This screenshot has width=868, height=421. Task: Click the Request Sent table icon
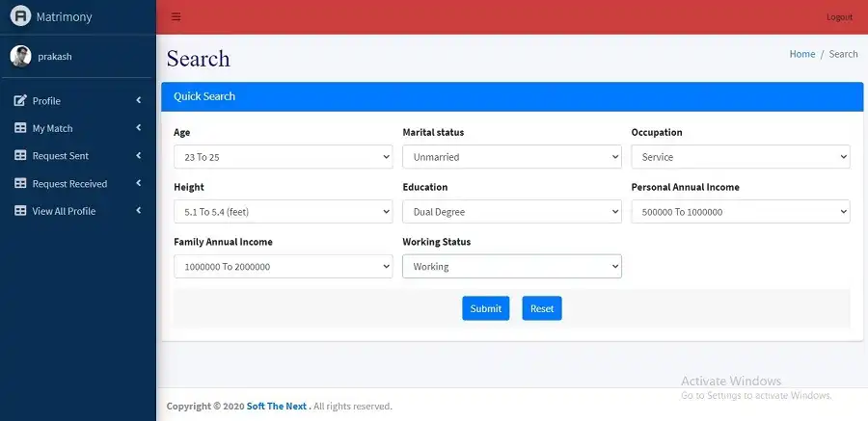(x=20, y=156)
